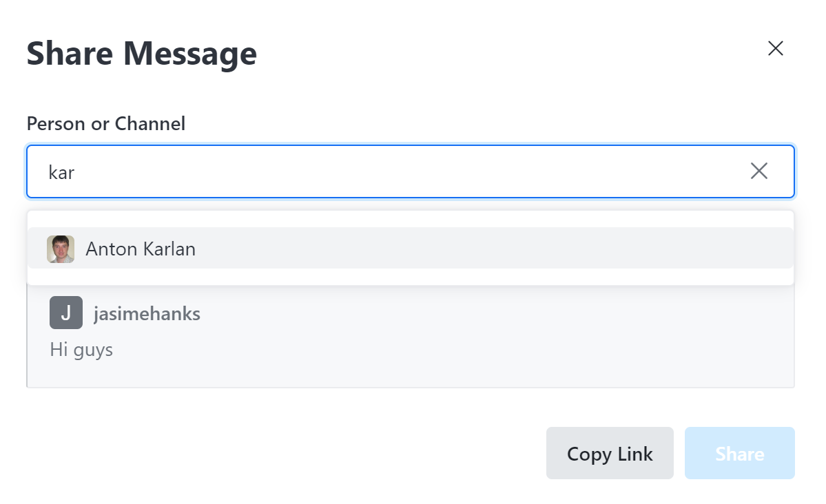Click the Person or Channel label
This screenshot has height=504, width=826.
click(105, 123)
